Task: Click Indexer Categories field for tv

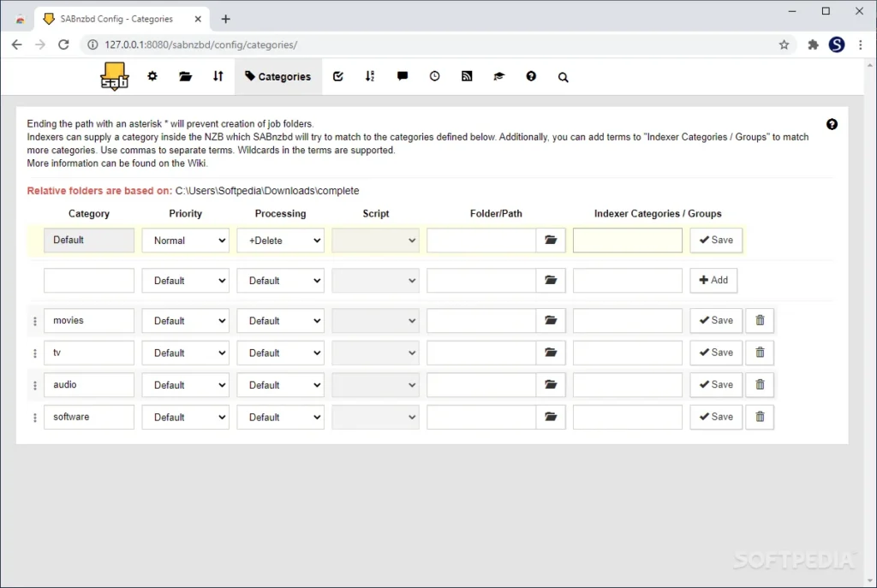Action: click(x=628, y=353)
